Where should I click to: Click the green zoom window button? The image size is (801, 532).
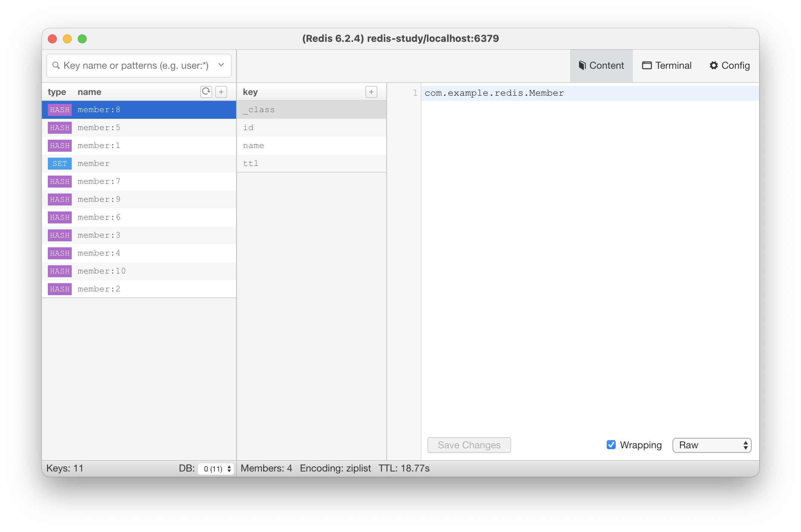tap(82, 39)
